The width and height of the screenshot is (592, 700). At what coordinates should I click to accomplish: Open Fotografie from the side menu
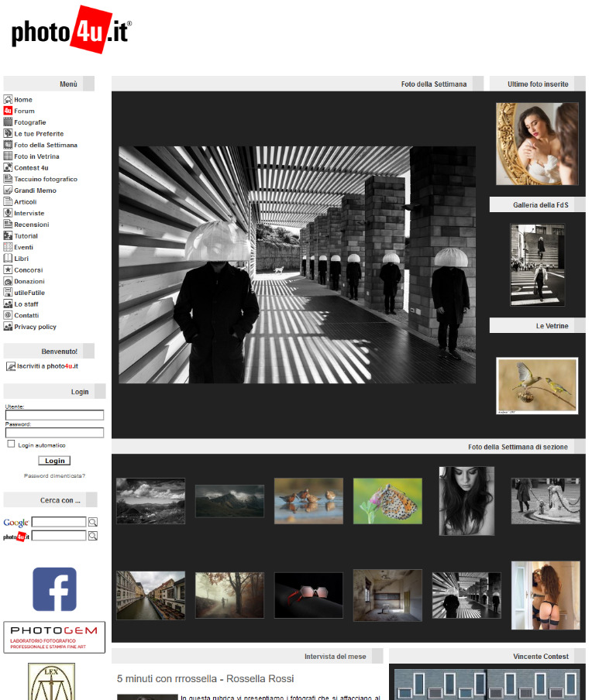point(29,122)
